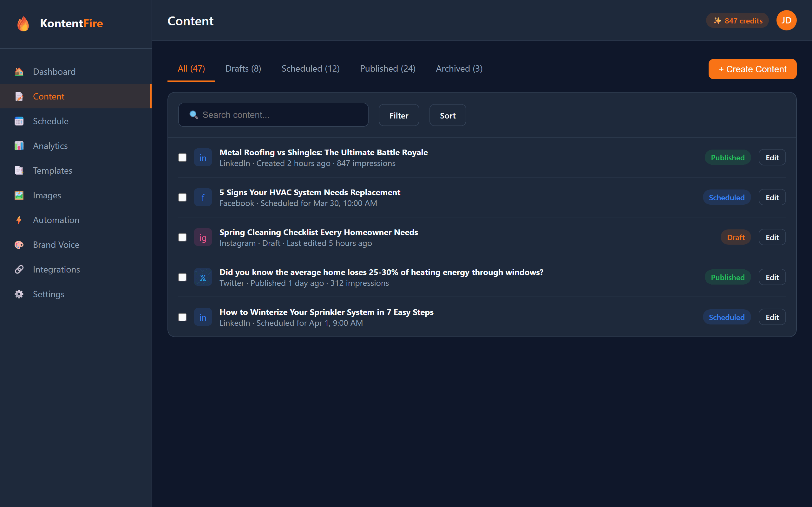Select the Instagram icon on Spring Cleaning post
The image size is (812, 507).
(x=203, y=237)
